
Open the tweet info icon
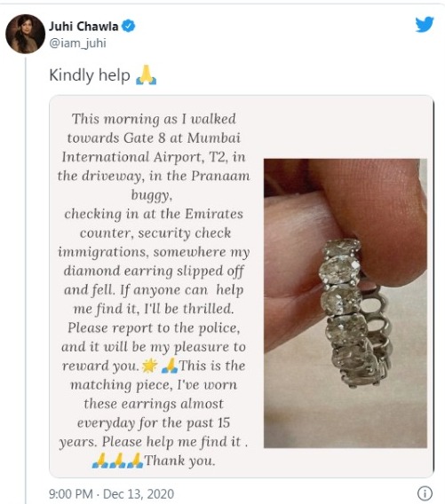425,493
